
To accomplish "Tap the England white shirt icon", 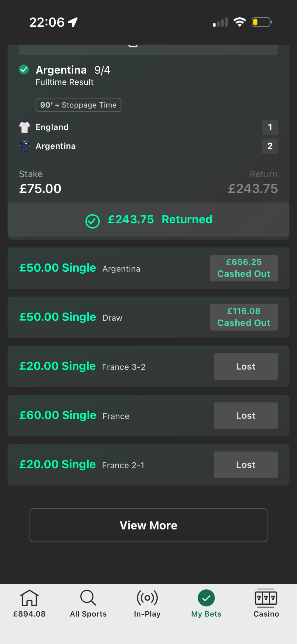I will (25, 127).
